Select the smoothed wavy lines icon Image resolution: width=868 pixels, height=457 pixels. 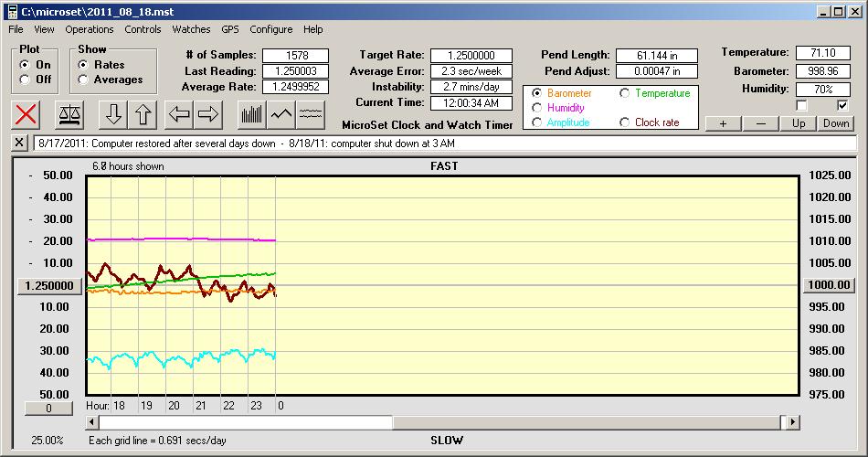tap(311, 114)
